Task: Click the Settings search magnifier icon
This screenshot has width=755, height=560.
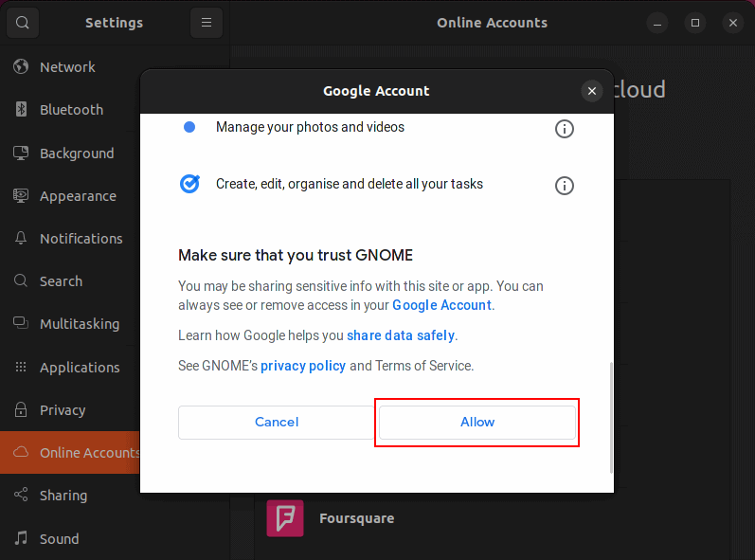Action: point(22,23)
